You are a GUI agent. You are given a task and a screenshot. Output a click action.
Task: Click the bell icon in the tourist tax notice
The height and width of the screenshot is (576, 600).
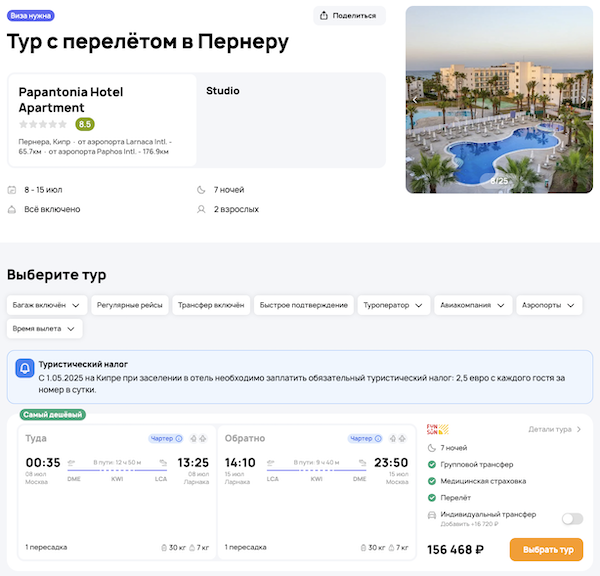pyautogui.click(x=24, y=369)
